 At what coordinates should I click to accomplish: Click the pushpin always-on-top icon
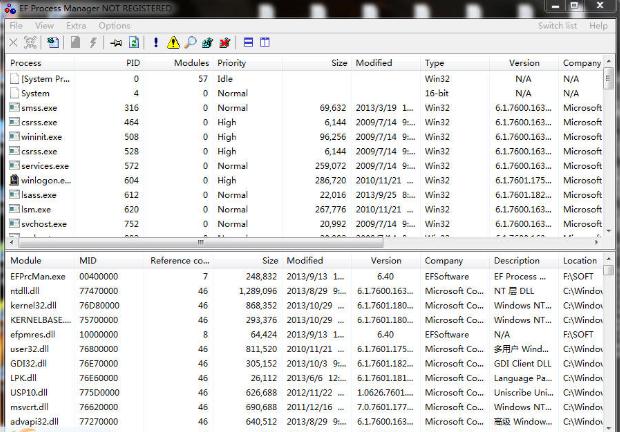point(115,43)
